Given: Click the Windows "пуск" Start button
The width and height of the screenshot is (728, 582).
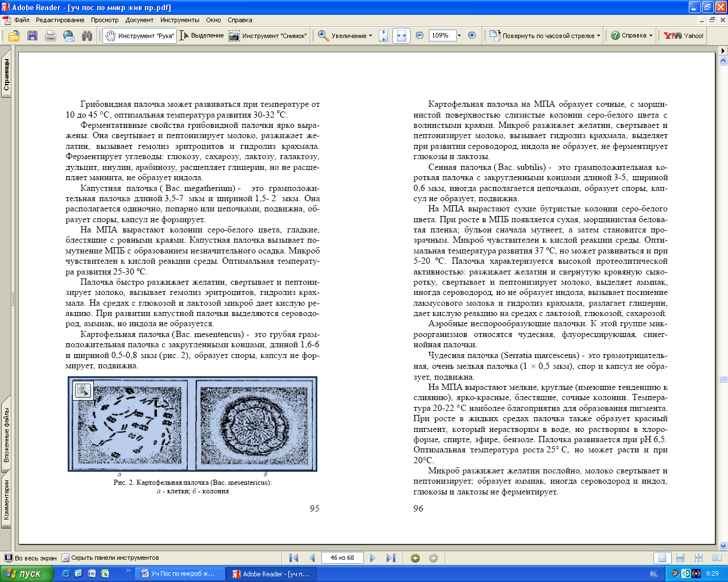Looking at the screenshot, I should (27, 573).
